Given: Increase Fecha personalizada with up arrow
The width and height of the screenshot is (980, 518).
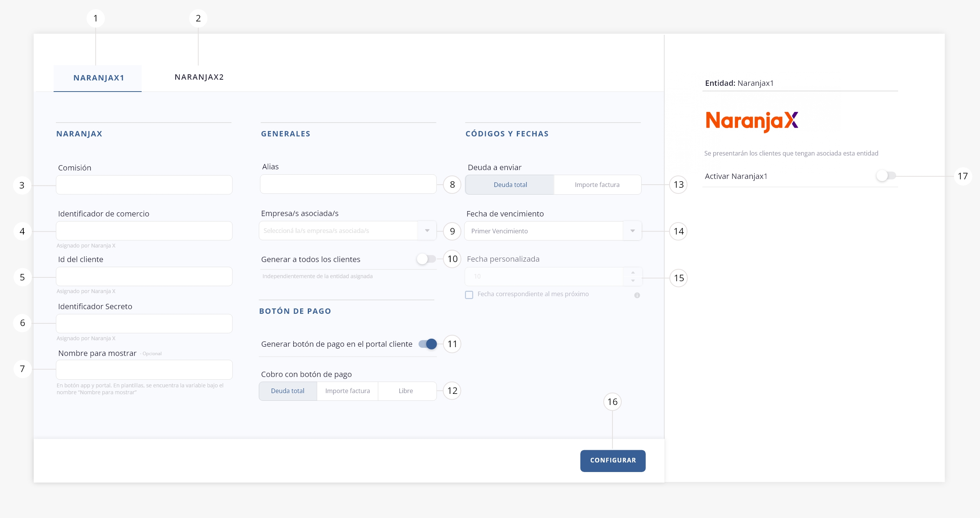Looking at the screenshot, I should point(633,272).
